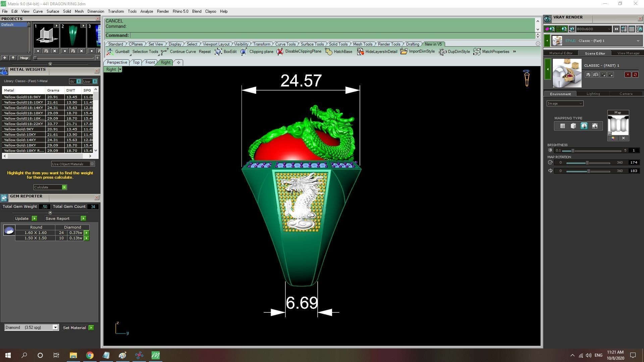Click the BoxEdit toolbar icon

218,52
